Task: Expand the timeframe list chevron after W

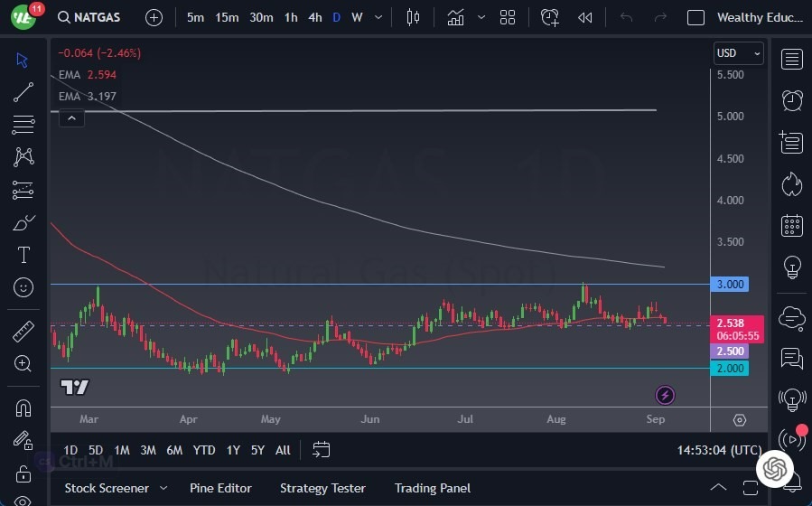Action: (378, 17)
